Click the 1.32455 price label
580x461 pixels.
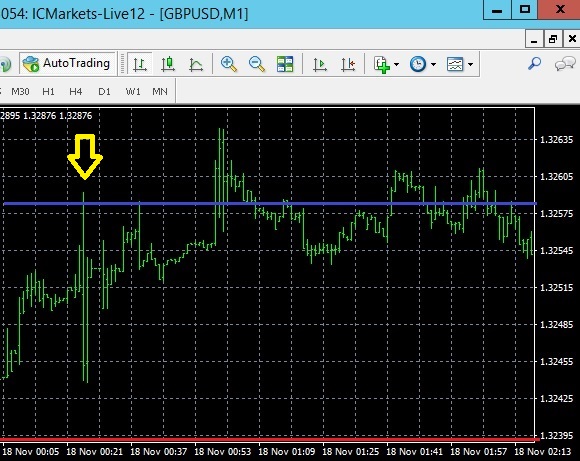pos(557,362)
